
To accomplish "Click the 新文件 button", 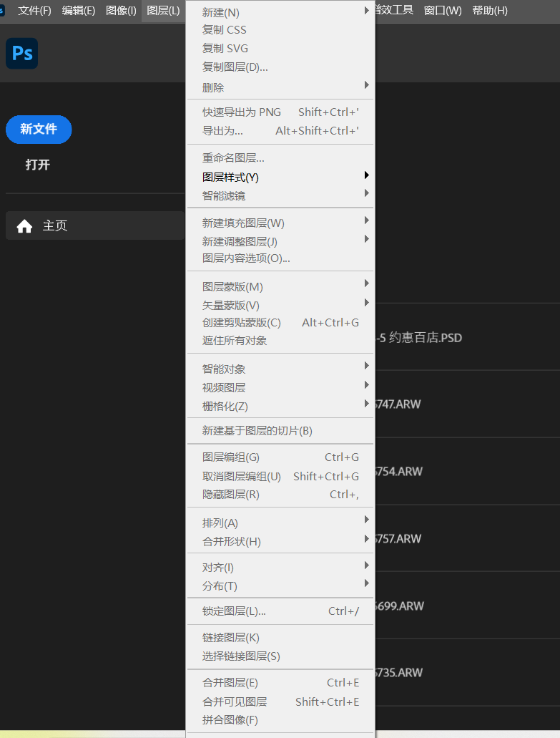I will [x=39, y=130].
